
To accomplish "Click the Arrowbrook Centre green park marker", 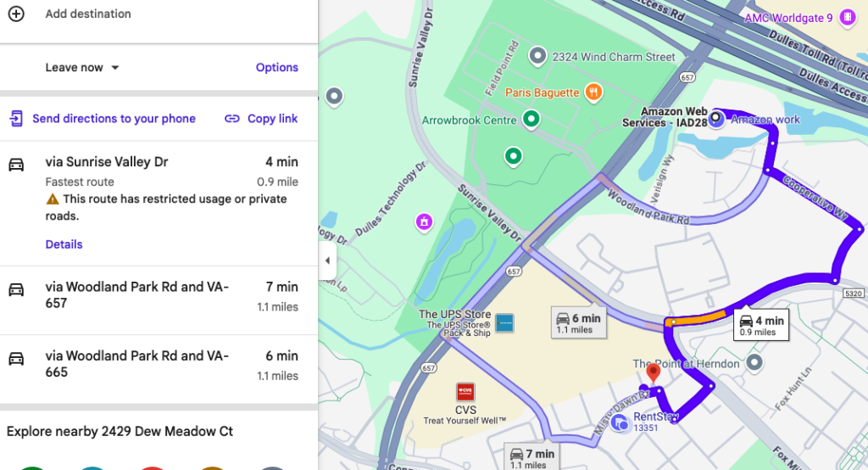I will click(531, 120).
